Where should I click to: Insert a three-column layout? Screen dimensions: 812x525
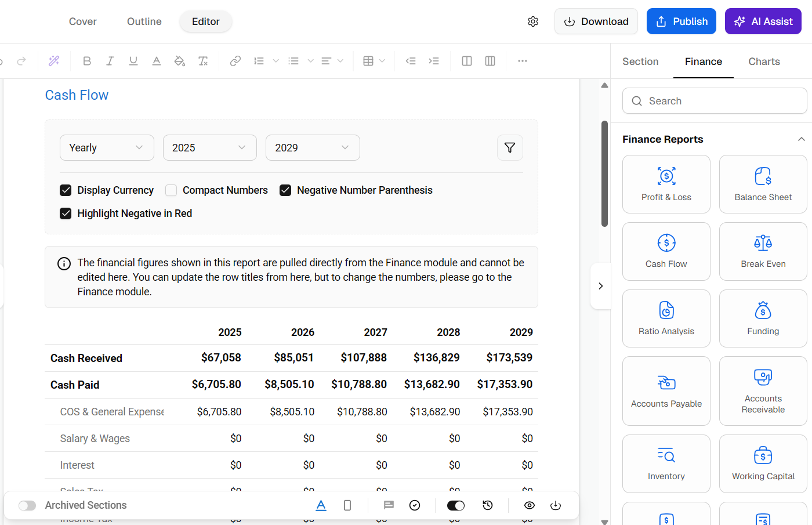490,61
